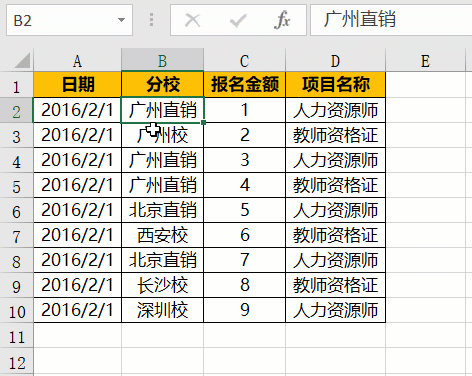Select row 1 header
The image size is (472, 376).
[17, 85]
